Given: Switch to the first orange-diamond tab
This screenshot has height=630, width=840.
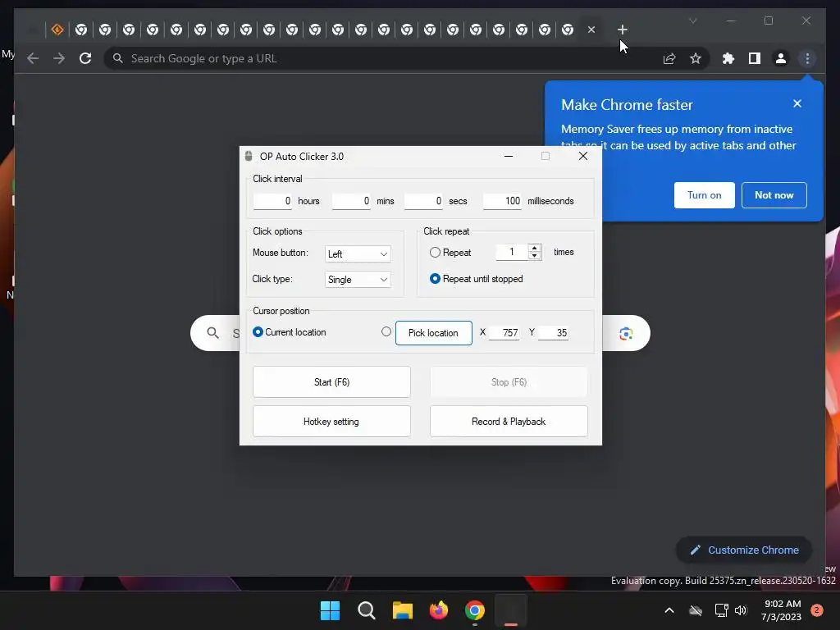Looking at the screenshot, I should 57,30.
